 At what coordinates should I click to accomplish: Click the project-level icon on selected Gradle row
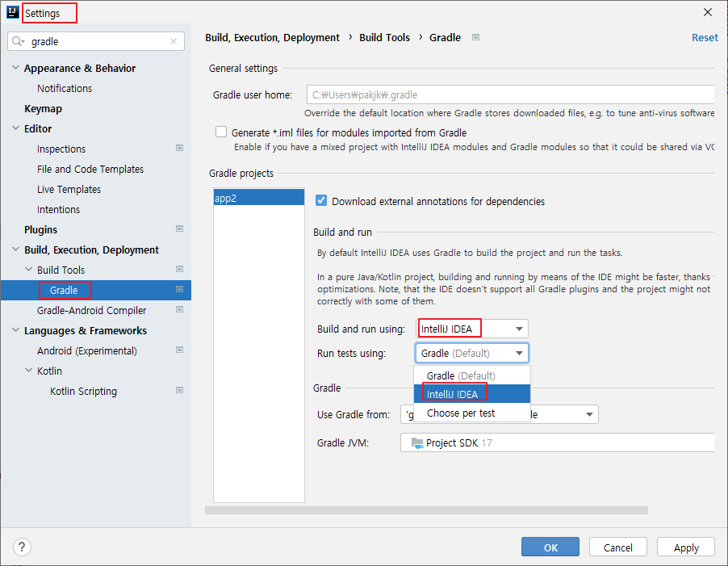pos(179,289)
